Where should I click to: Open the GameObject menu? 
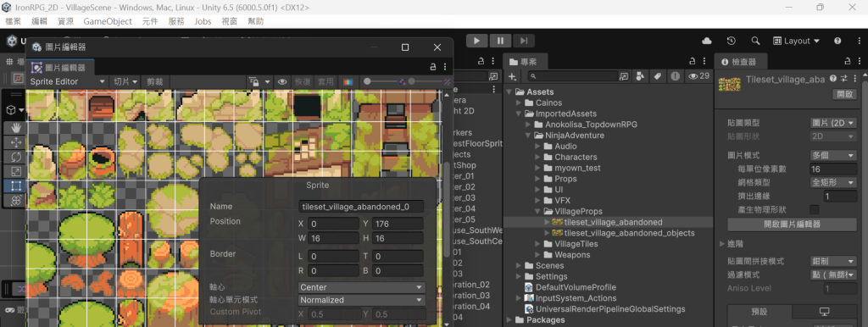click(108, 21)
